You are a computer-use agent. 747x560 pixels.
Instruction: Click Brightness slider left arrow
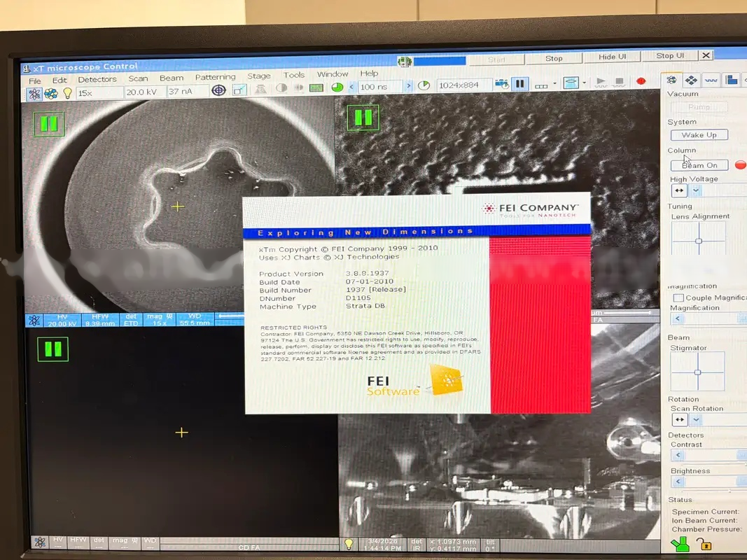point(678,482)
